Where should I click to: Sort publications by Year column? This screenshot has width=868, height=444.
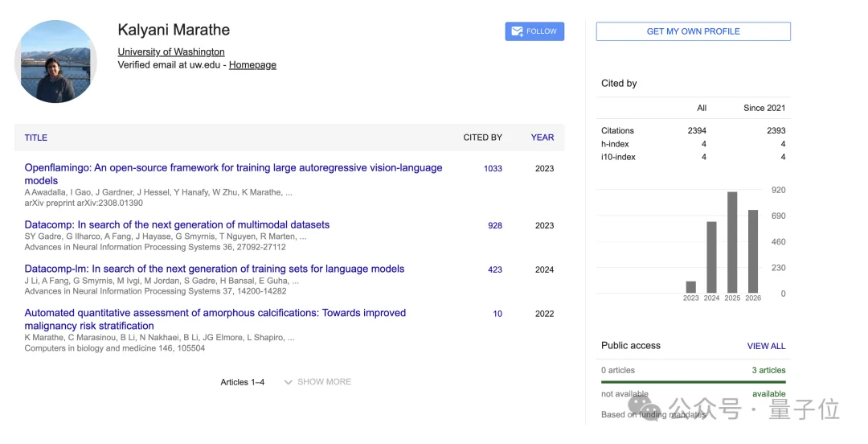542,138
